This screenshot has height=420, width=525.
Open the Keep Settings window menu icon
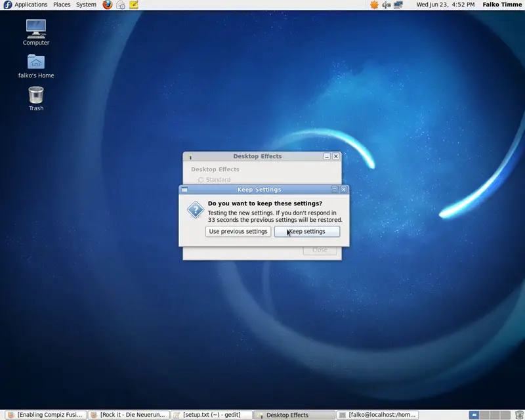click(x=184, y=190)
